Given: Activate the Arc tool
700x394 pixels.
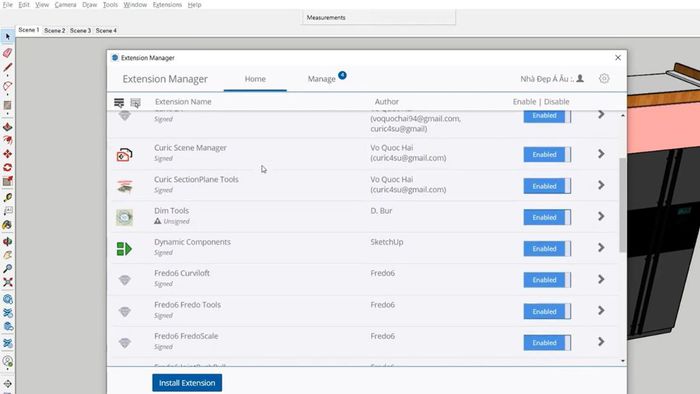Looking at the screenshot, I should pyautogui.click(x=7, y=86).
